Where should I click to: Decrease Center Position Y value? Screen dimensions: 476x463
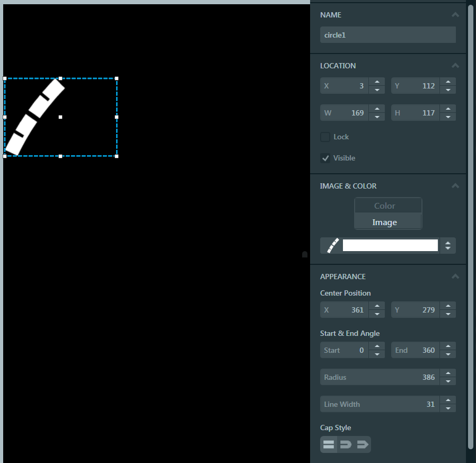[x=448, y=314]
